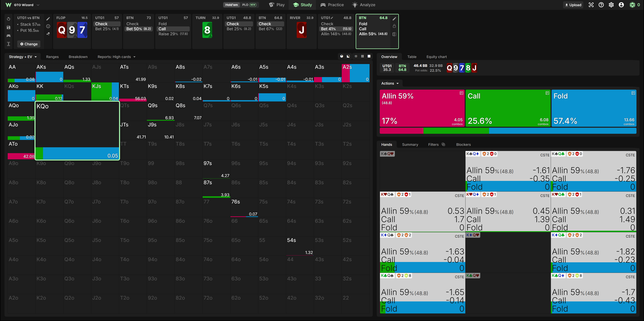644x321 pixels.
Task: Click the Change button
Action: pos(29,44)
